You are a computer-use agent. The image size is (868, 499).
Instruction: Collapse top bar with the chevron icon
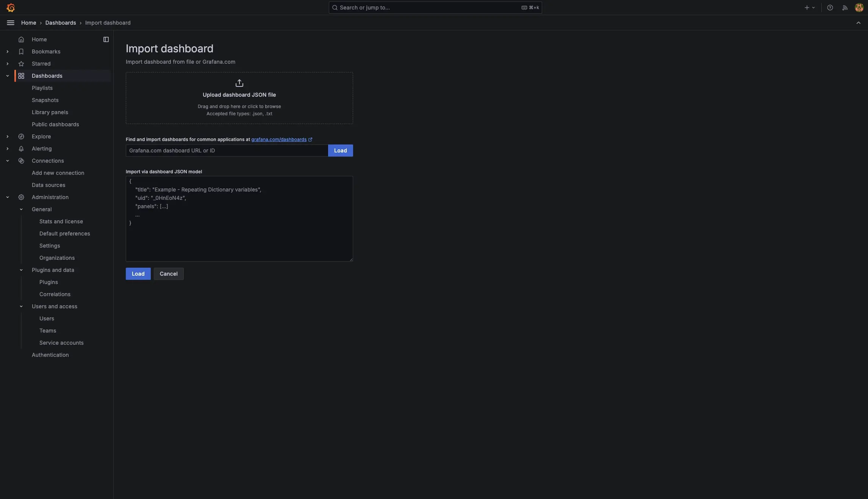click(858, 23)
